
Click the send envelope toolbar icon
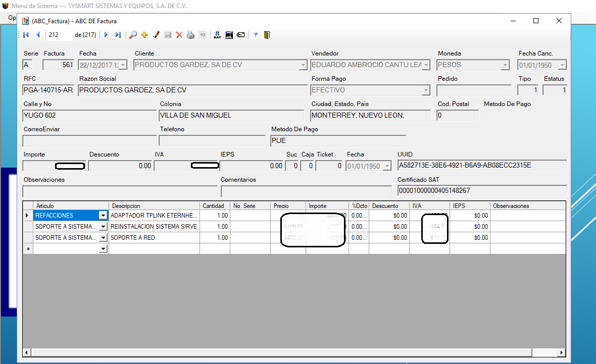240,35
